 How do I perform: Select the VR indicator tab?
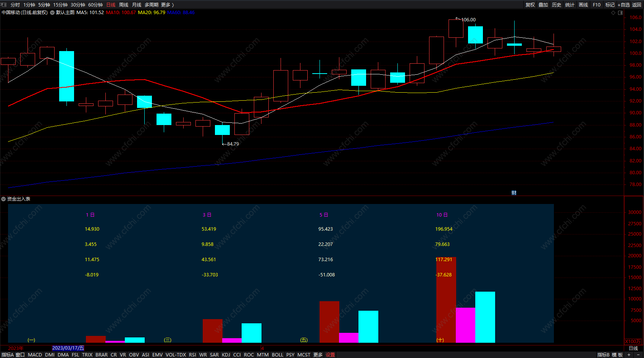tap(123, 355)
